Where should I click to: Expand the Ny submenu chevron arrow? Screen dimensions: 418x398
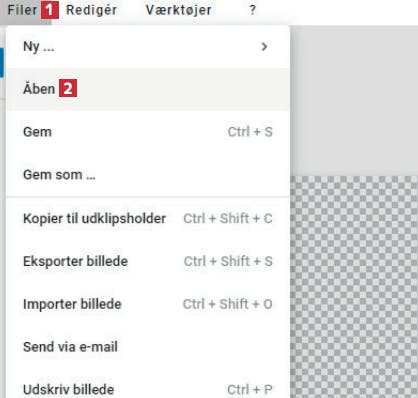pyautogui.click(x=264, y=47)
